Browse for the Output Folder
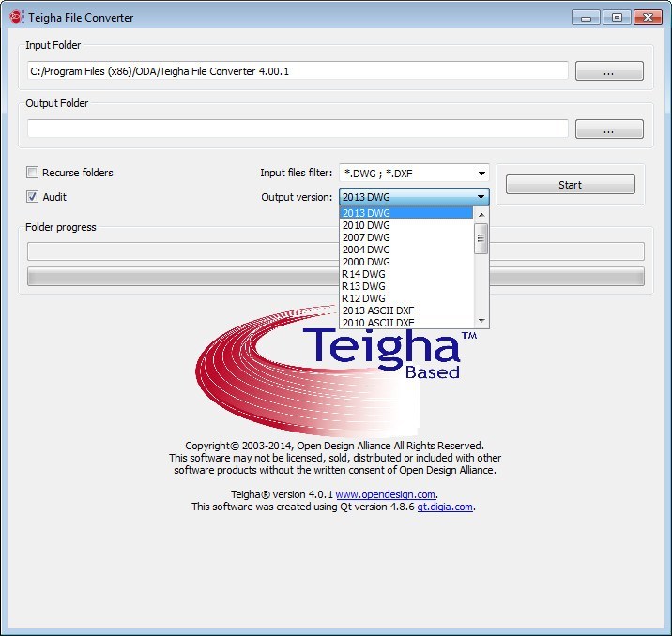 (609, 129)
